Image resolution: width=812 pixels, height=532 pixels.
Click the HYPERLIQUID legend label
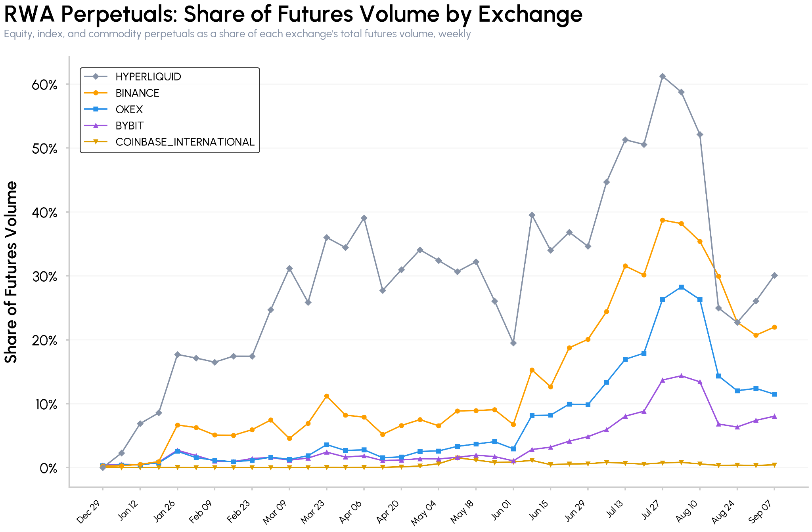tap(148, 76)
